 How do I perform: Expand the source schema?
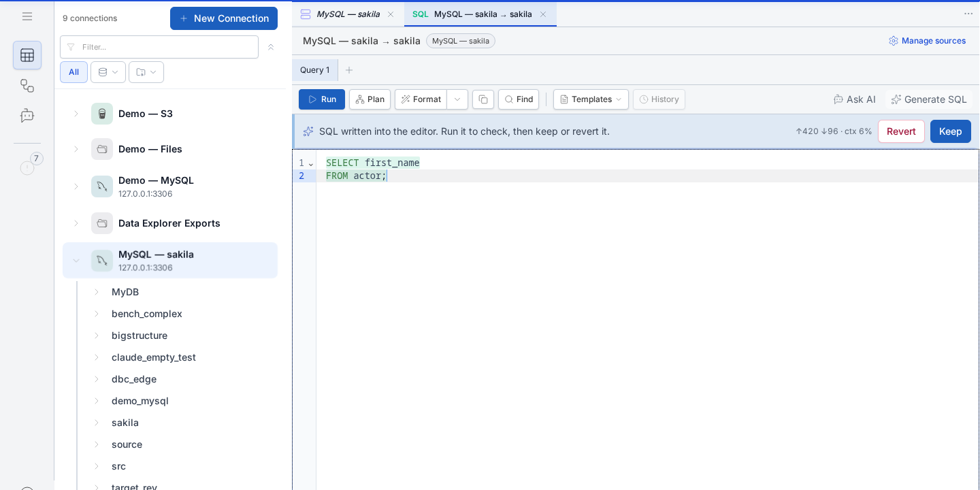click(96, 444)
